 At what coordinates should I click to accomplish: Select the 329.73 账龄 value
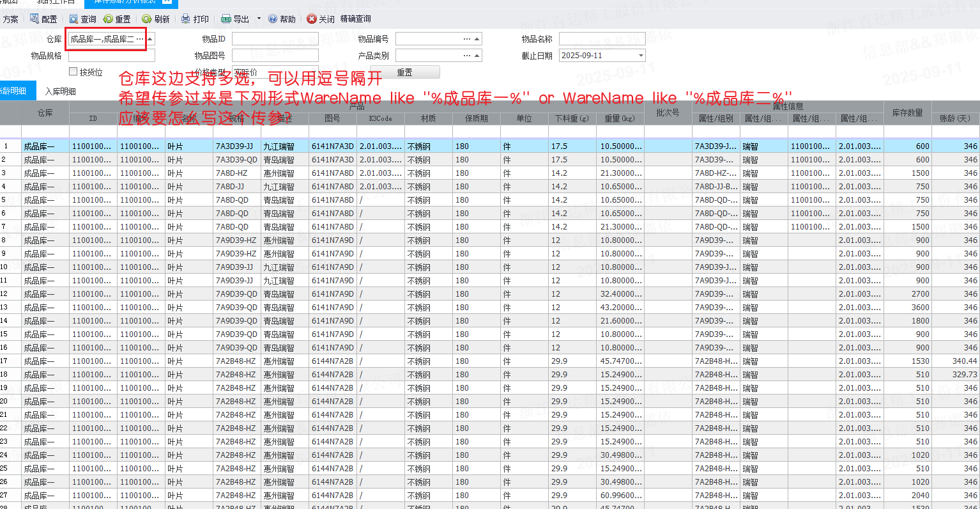click(955, 375)
